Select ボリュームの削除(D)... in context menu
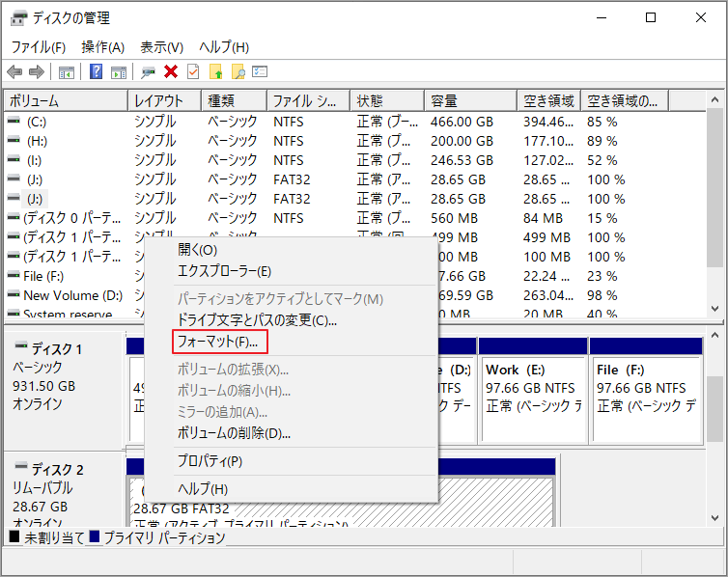728x577 pixels. (x=292, y=433)
